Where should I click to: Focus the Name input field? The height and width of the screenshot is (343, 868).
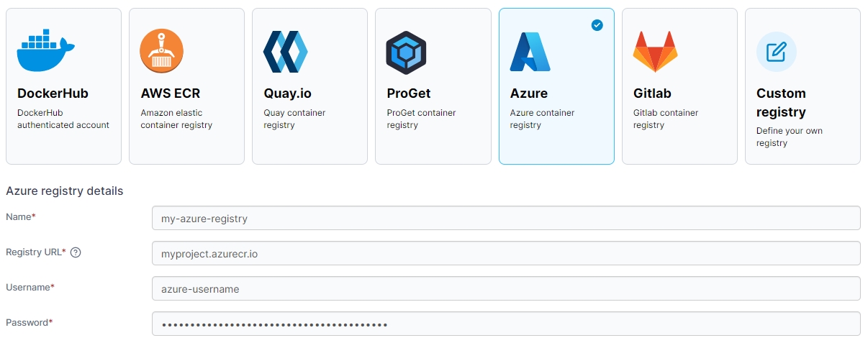[x=505, y=218]
